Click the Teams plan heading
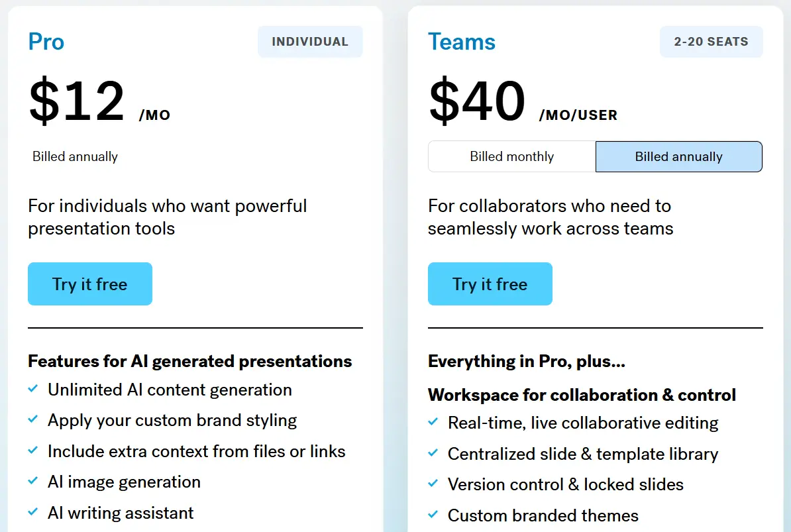Image resolution: width=791 pixels, height=532 pixels. click(462, 42)
